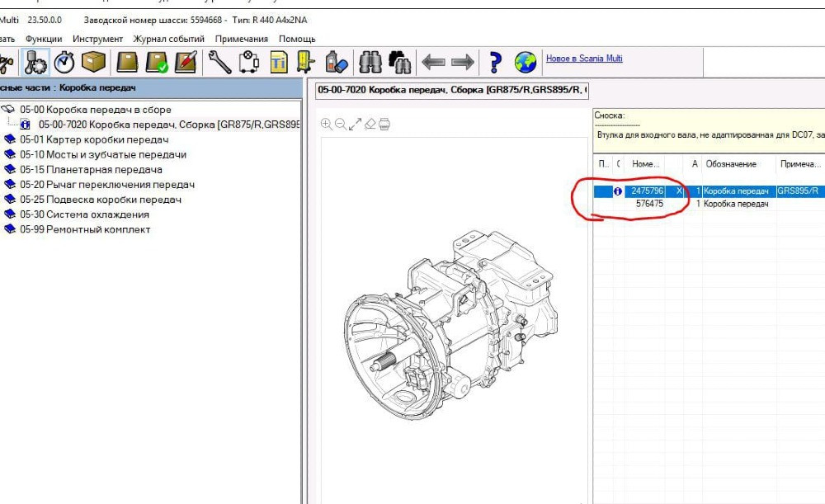Open the Журнал событий menu

pos(168,39)
